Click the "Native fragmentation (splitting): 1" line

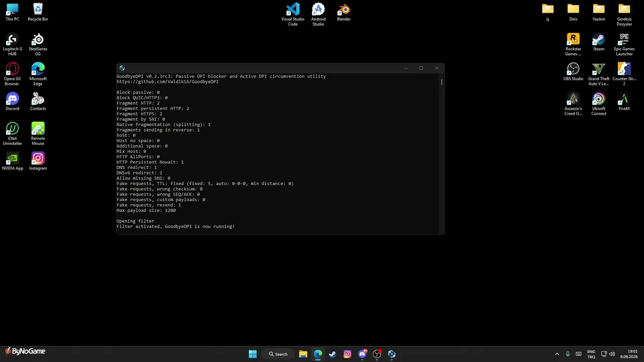(x=164, y=125)
